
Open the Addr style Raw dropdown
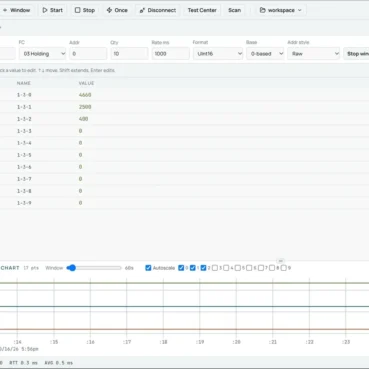313,54
